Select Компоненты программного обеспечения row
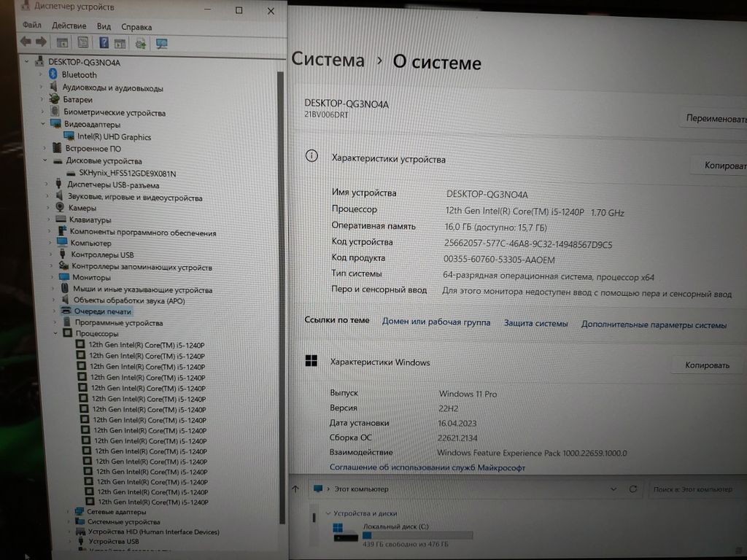Image resolution: width=747 pixels, height=560 pixels. point(143,232)
